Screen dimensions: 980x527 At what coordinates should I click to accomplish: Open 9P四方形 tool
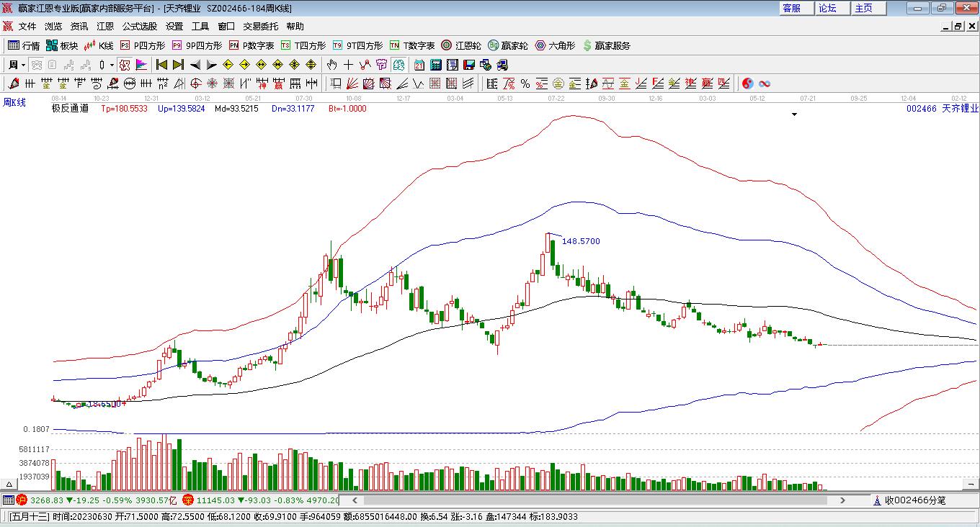pyautogui.click(x=197, y=45)
